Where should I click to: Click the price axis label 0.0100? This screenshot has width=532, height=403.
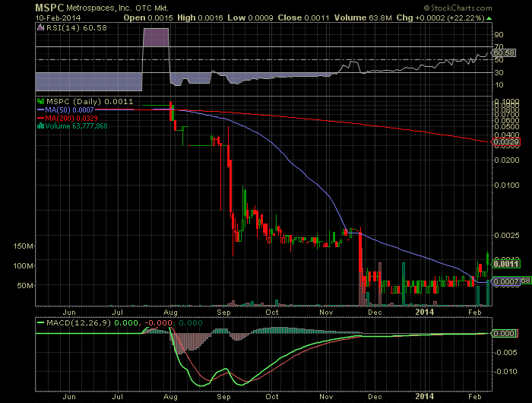point(507,185)
